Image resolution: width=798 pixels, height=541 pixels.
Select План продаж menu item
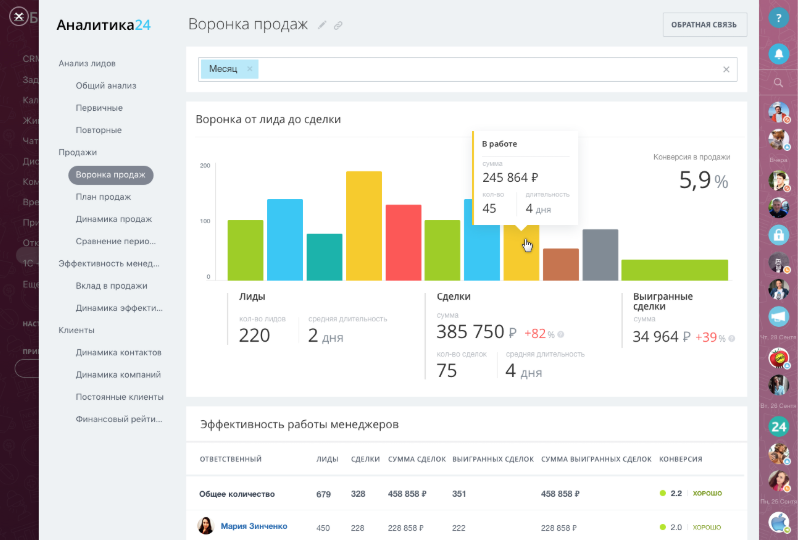click(x=103, y=197)
